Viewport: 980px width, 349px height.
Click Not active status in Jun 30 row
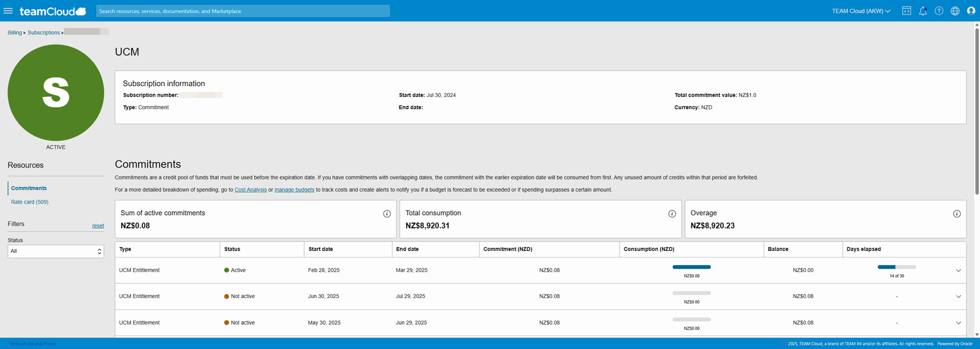(x=239, y=297)
